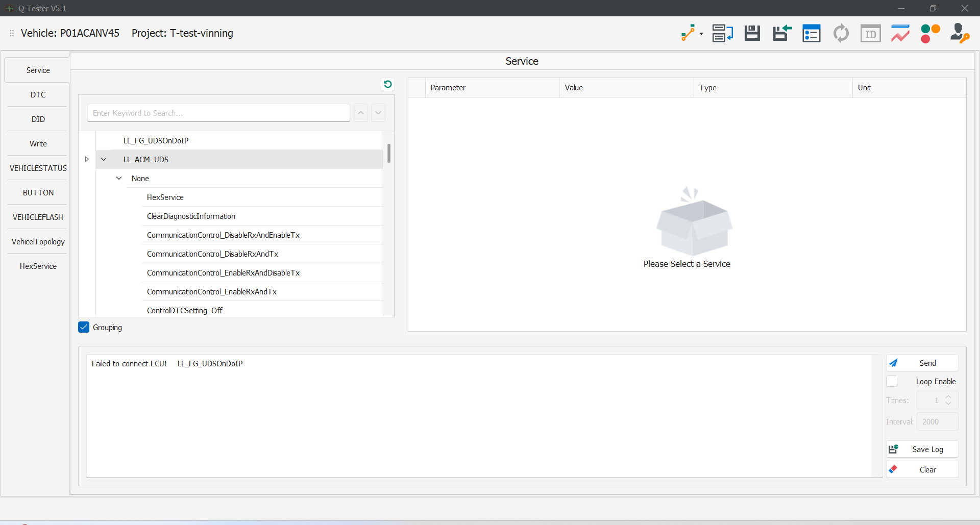980x525 pixels.
Task: Select ClearDiagnosticInformation in the service tree
Action: 191,216
